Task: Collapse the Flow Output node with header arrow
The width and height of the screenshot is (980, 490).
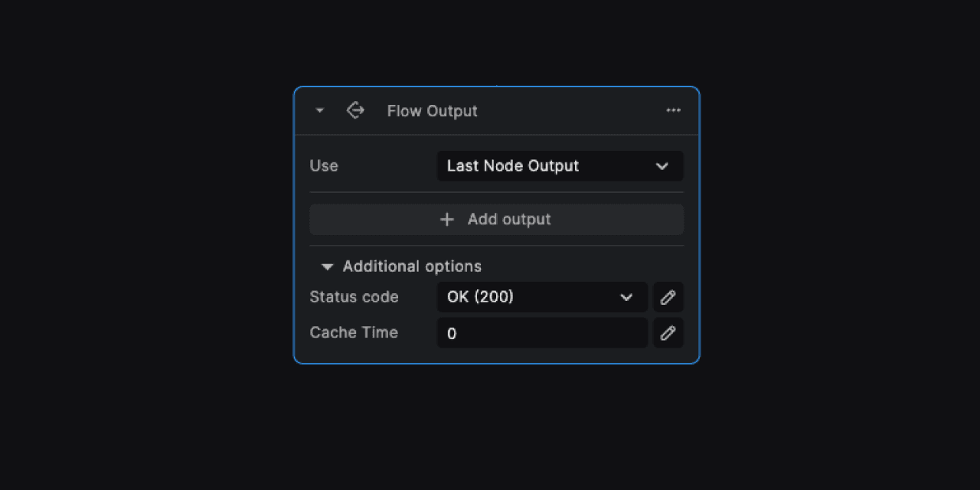Action: (320, 111)
